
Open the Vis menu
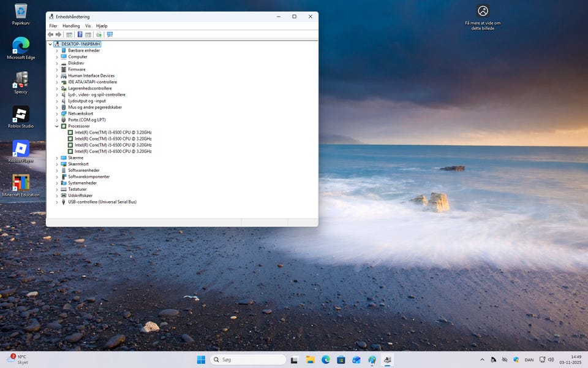(x=88, y=26)
